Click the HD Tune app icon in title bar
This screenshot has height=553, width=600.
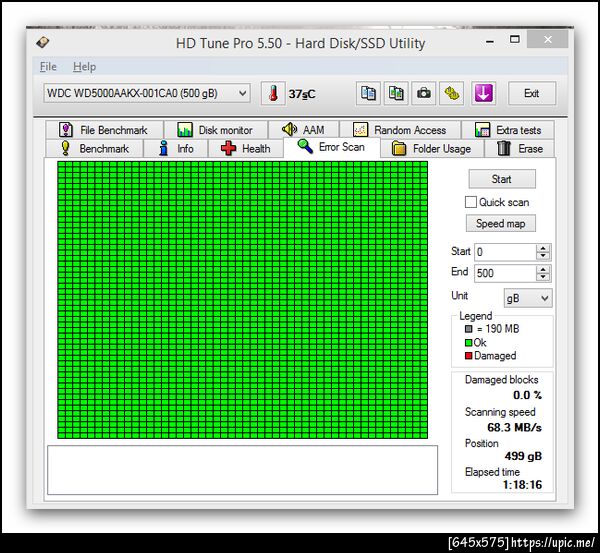point(43,42)
